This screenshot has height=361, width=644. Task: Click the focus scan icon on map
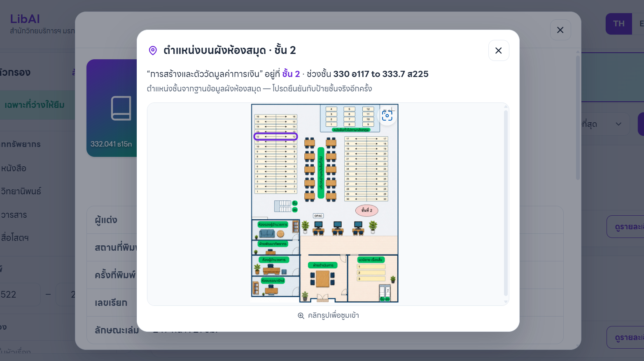tap(387, 116)
